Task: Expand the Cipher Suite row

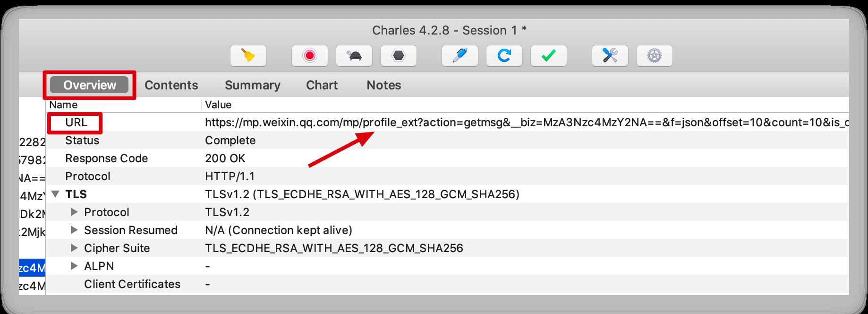Action: pos(74,248)
